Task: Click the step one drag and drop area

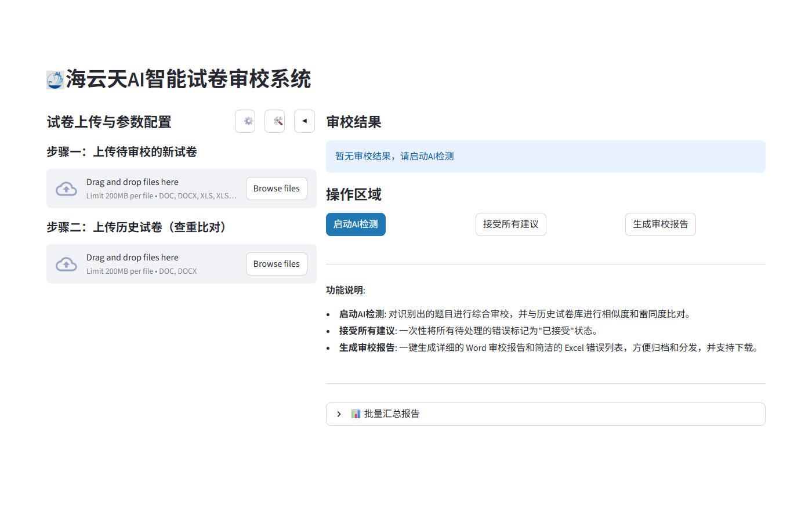Action: coord(182,188)
